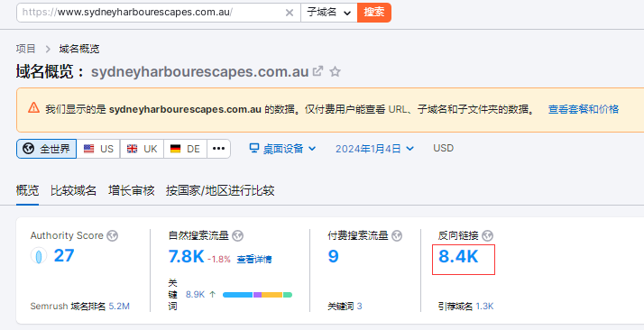Open the 2024年1月4日 date dropdown
Viewport: 644px width, 330px height.
374,149
